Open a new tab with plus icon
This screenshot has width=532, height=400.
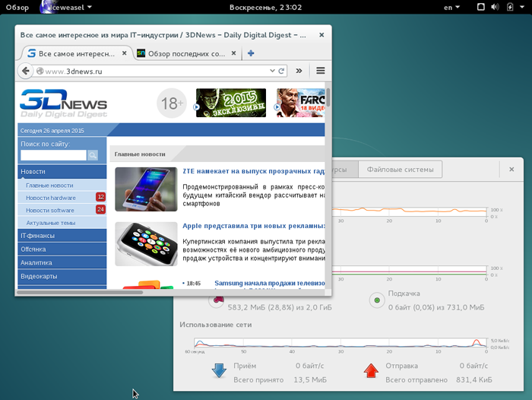pos(251,53)
